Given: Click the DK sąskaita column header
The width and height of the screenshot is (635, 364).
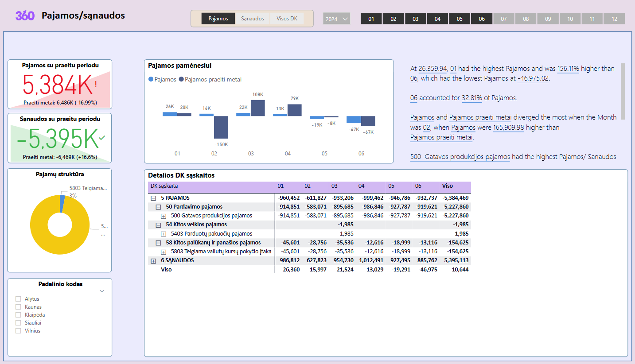Looking at the screenshot, I should tap(211, 186).
